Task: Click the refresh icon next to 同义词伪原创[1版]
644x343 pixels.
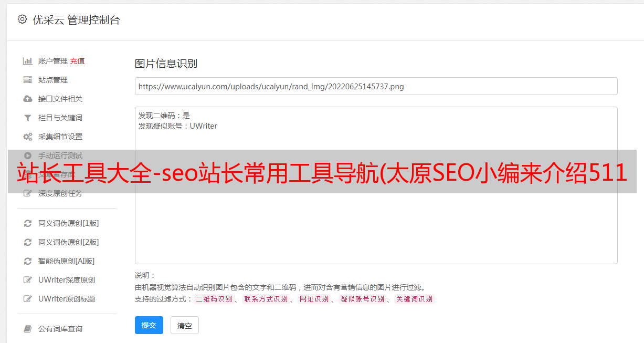Action: (x=28, y=223)
